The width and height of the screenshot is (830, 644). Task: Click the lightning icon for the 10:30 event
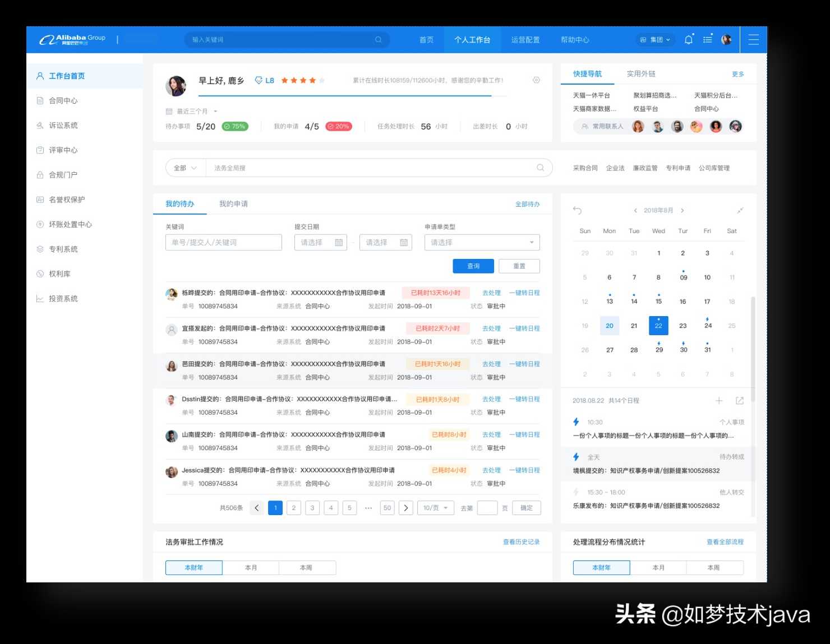point(576,422)
